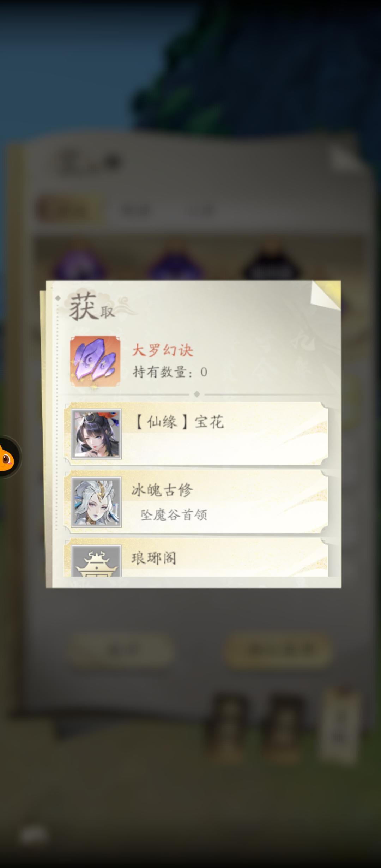
Task: Open the 琅琊阁 pavilion icon
Action: point(96,561)
